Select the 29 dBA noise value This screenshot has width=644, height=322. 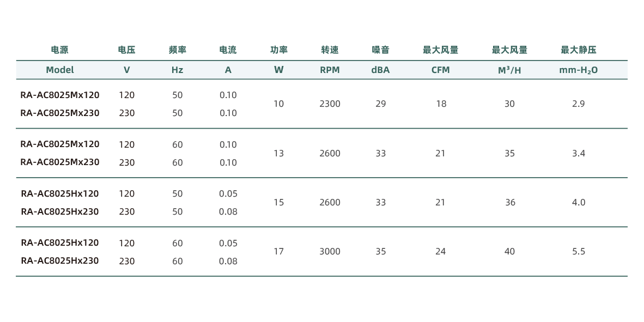point(380,104)
